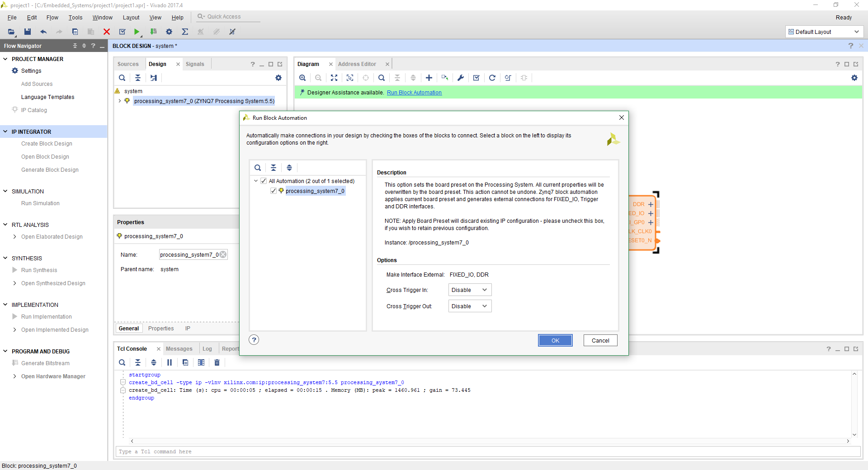Uncheck the processing_system7_0 automation checkbox

(274, 191)
